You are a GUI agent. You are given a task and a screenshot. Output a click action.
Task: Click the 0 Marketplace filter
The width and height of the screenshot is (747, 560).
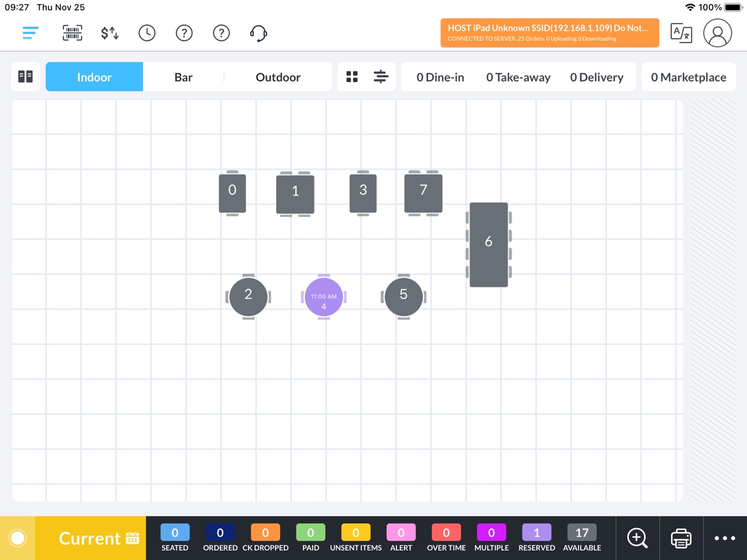click(688, 76)
